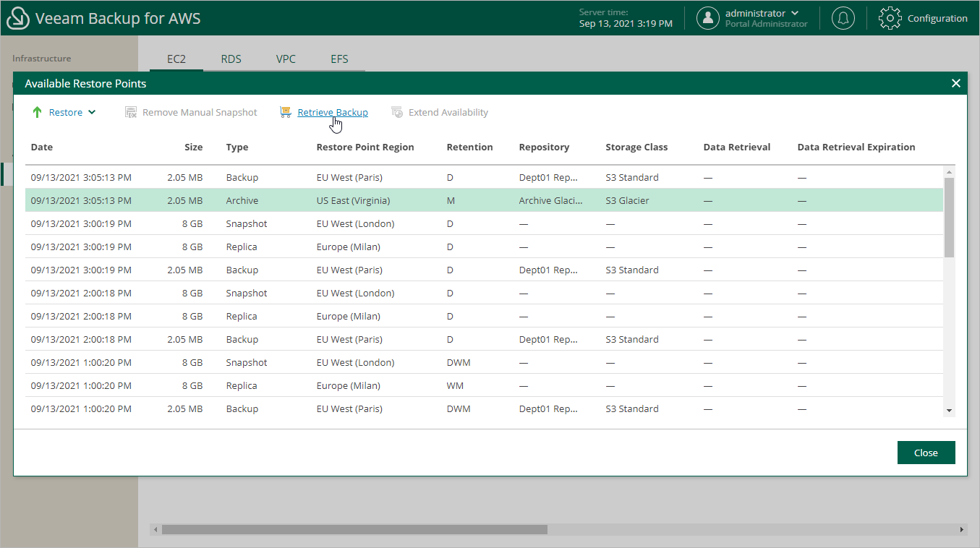Click the Retrieve Backup cart icon
Screen dimensions: 980x548
286,112
